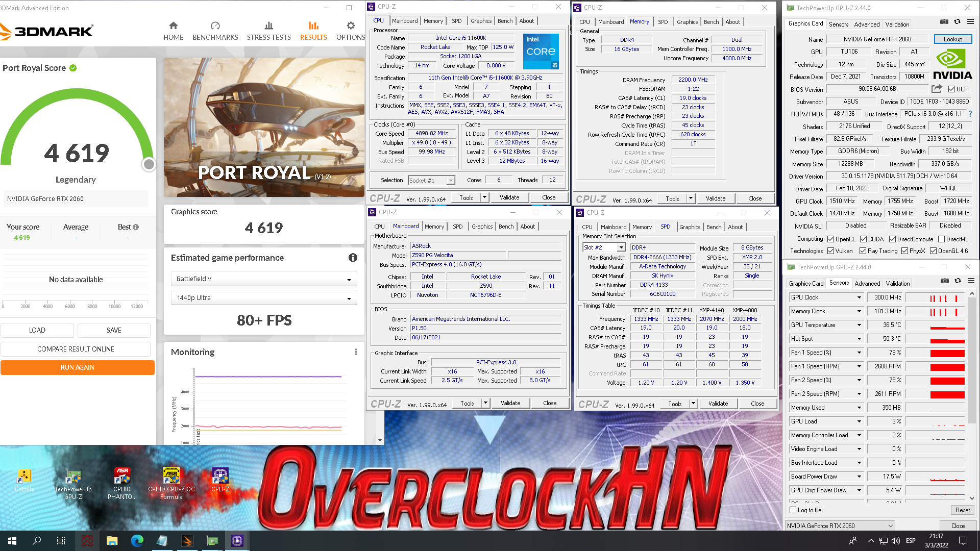Open TechPowerUp GPU-Z desktop shortcut
This screenshot has width=980, height=551.
pos(73,484)
